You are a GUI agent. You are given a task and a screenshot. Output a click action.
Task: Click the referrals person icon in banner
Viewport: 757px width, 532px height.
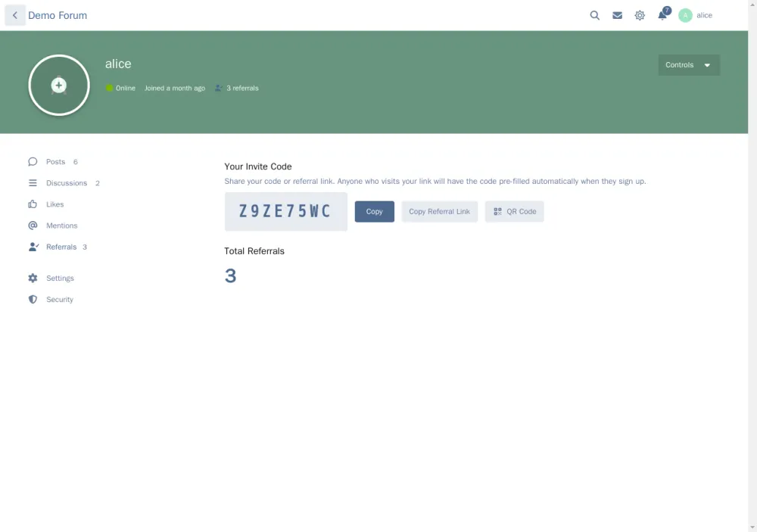pos(219,89)
